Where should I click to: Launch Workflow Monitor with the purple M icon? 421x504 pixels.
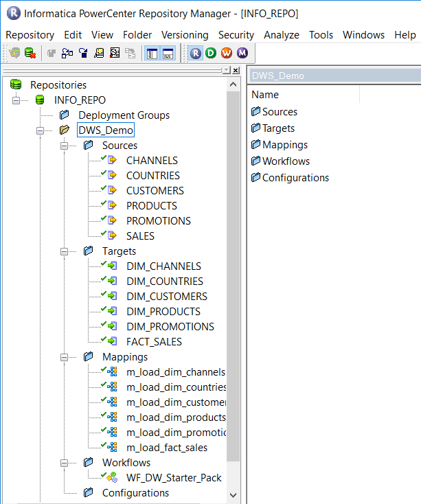point(242,53)
